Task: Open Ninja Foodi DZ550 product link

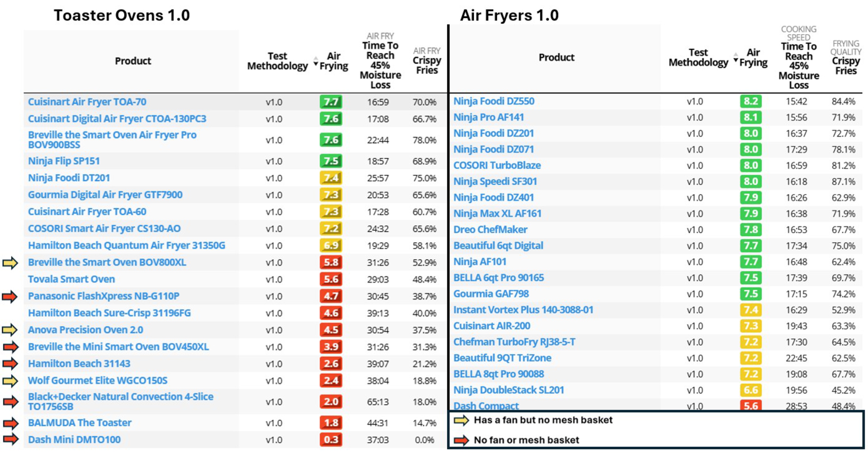Action: tap(494, 101)
